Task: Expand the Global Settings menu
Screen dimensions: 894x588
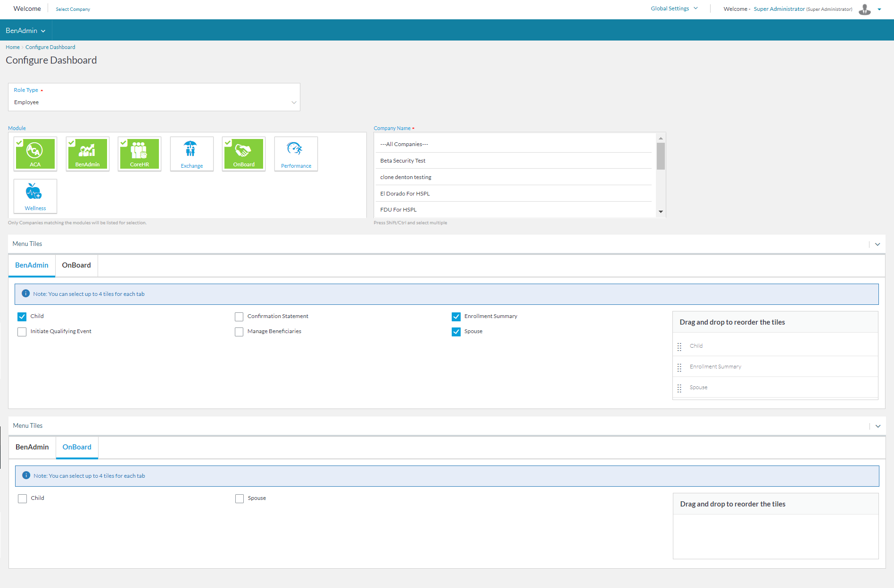Action: (674, 8)
